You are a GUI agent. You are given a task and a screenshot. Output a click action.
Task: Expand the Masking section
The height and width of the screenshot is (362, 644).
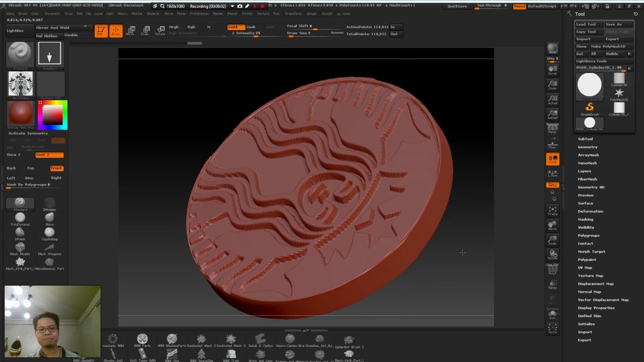pos(585,219)
